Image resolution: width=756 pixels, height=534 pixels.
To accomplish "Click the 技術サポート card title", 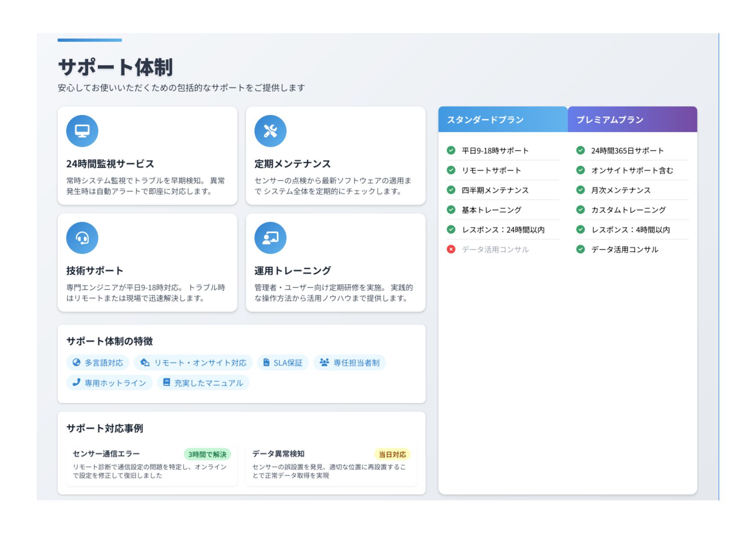I will pos(95,271).
